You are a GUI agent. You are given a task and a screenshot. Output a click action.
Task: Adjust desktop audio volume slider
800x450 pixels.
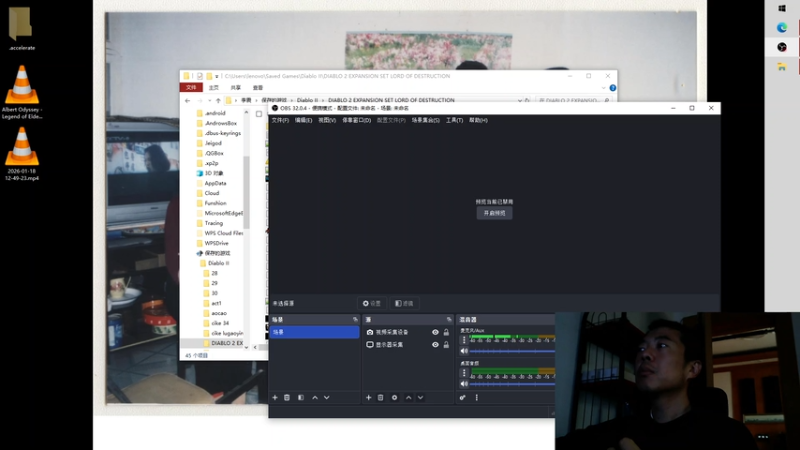[512, 384]
